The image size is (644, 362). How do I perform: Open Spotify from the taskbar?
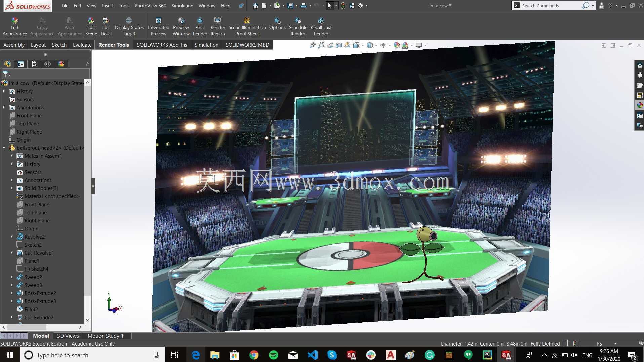point(274,355)
